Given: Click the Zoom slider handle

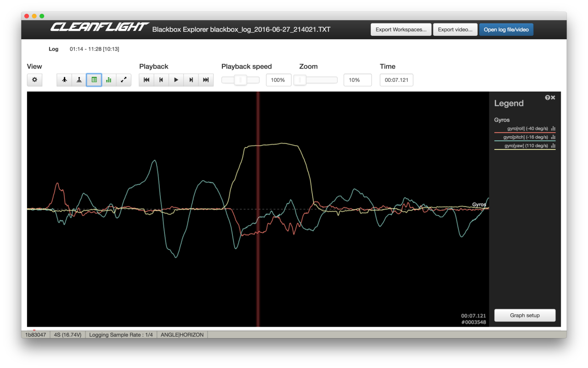Looking at the screenshot, I should click(300, 80).
